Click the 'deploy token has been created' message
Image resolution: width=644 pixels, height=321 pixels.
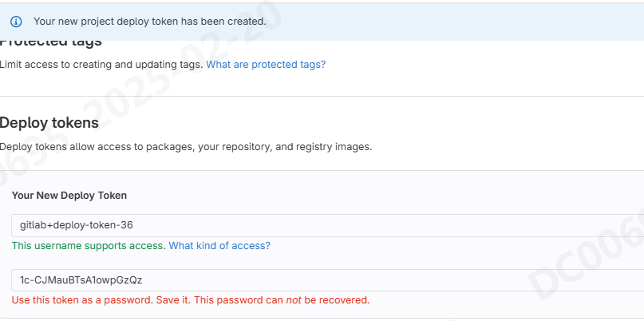pyautogui.click(x=149, y=22)
